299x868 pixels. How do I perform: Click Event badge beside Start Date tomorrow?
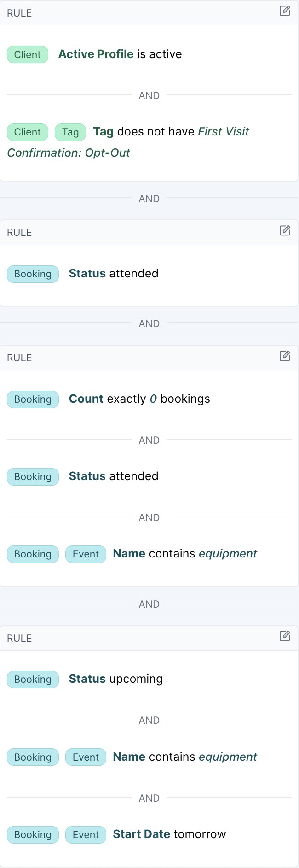[86, 835]
